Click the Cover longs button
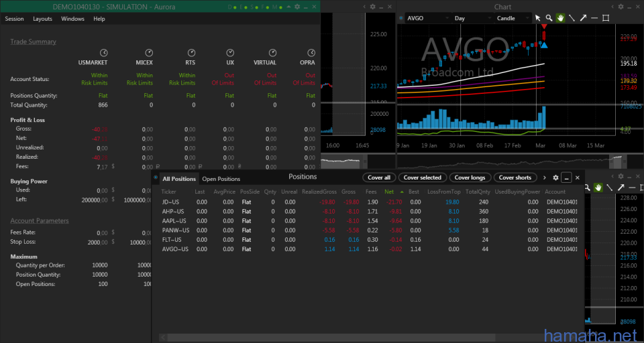This screenshot has width=644, height=343. [x=470, y=178]
